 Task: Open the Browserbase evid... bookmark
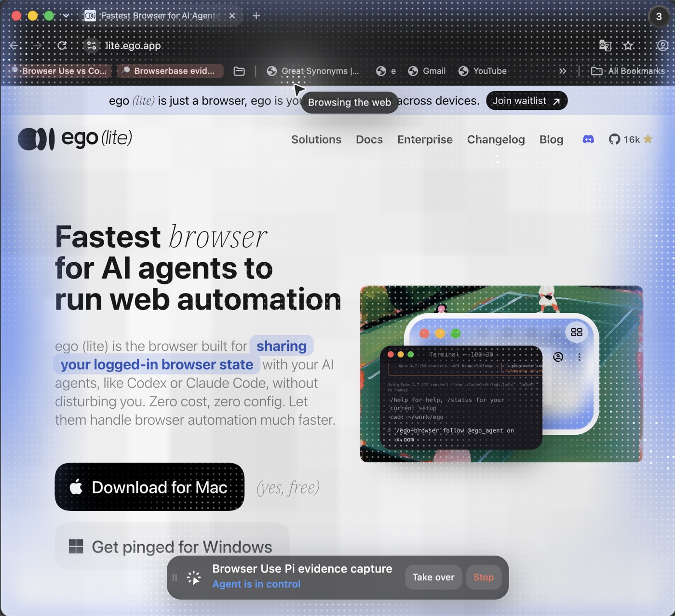pos(170,71)
